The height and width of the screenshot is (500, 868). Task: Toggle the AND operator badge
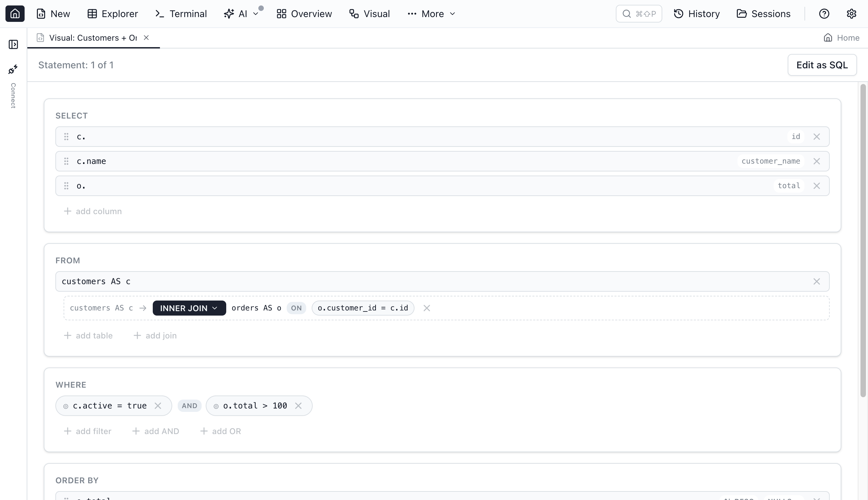click(189, 406)
